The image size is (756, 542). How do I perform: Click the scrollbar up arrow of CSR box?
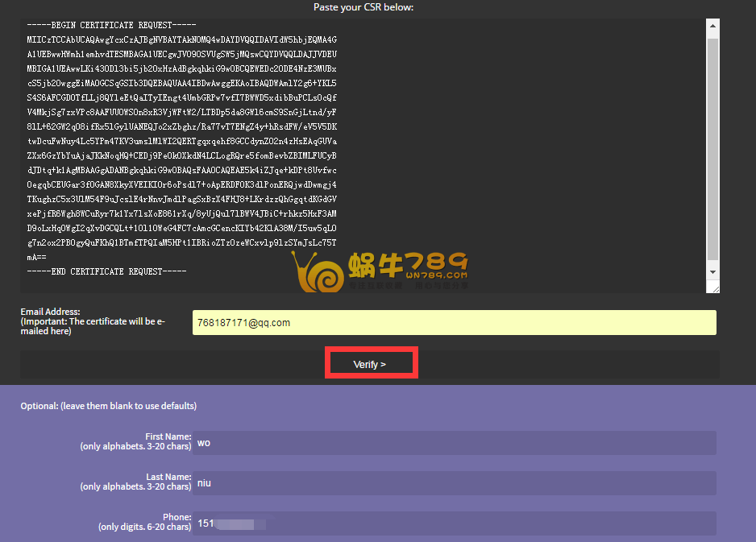(x=712, y=26)
